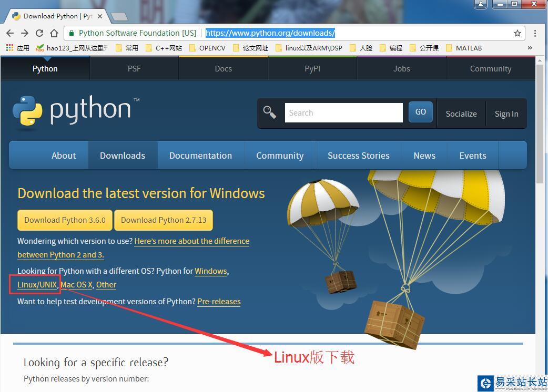Open the 人脸 bookmark folder

pyautogui.click(x=361, y=48)
